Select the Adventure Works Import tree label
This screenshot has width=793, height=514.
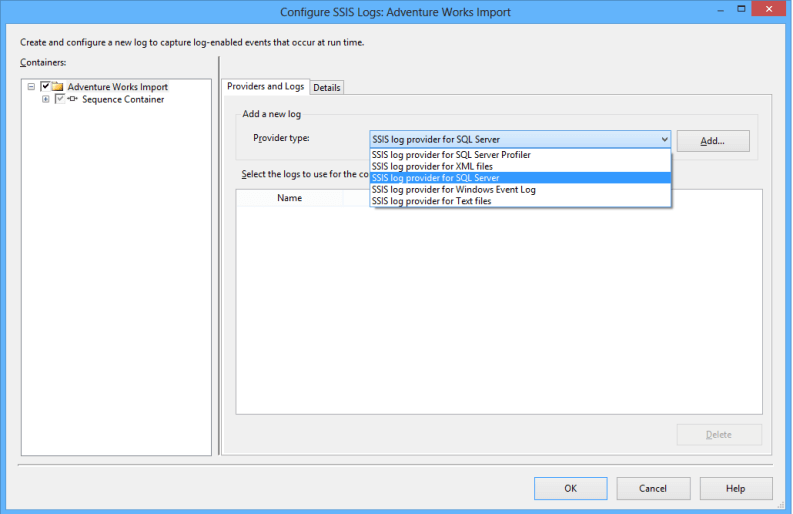pos(117,87)
